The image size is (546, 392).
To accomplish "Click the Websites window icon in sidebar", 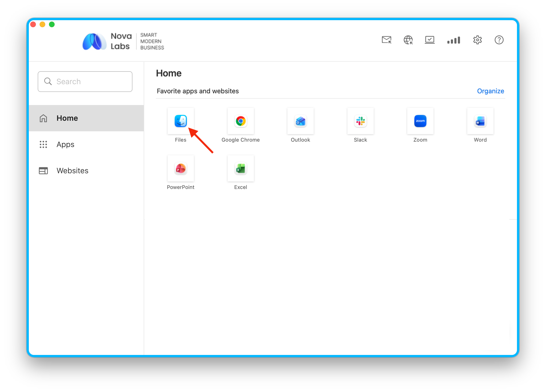I will tap(43, 170).
